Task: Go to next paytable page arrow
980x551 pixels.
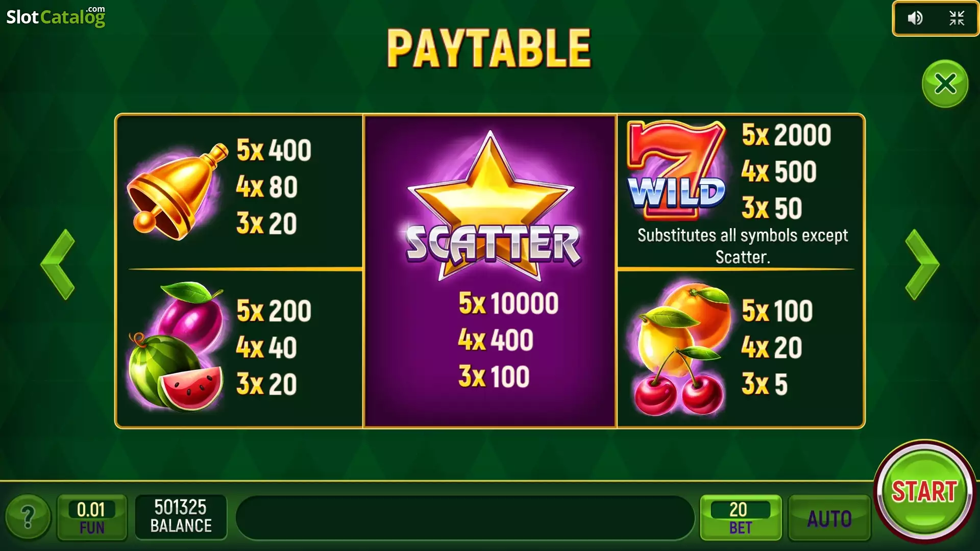Action: (x=922, y=264)
